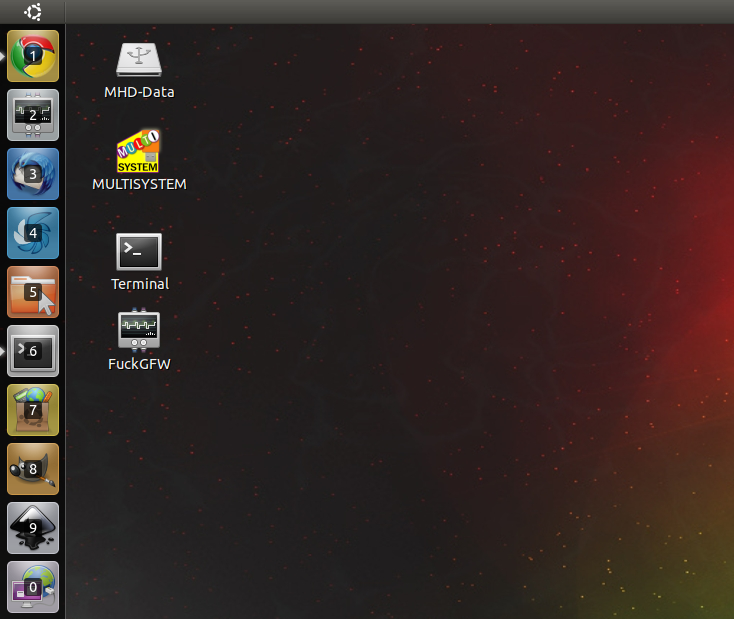This screenshot has width=734, height=619.
Task: Launch Inkscape from launcher slot 9
Action: click(33, 528)
